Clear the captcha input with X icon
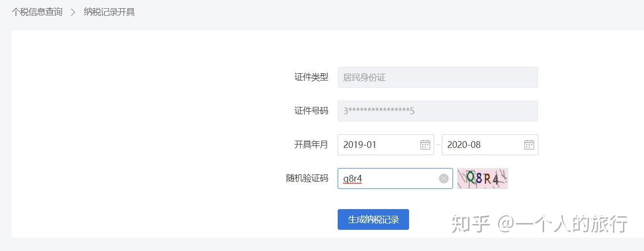Screen dimensions: 644x251 coord(444,179)
